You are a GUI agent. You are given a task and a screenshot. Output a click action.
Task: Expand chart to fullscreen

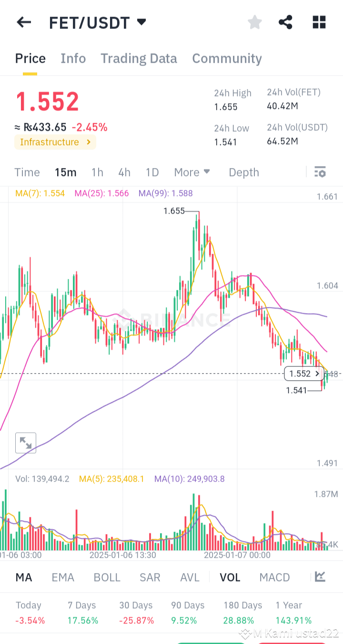tap(25, 443)
